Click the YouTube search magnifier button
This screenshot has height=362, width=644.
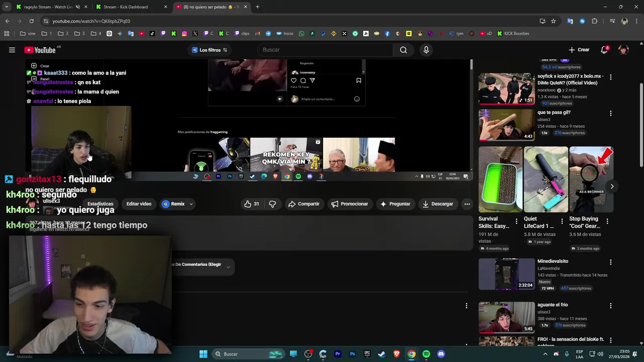(x=404, y=50)
